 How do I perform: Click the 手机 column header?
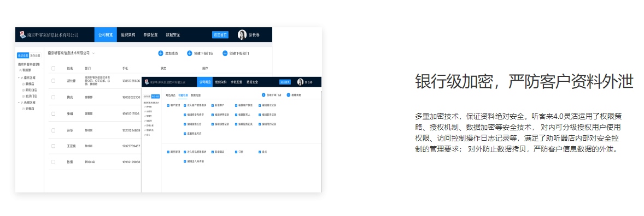125,68
